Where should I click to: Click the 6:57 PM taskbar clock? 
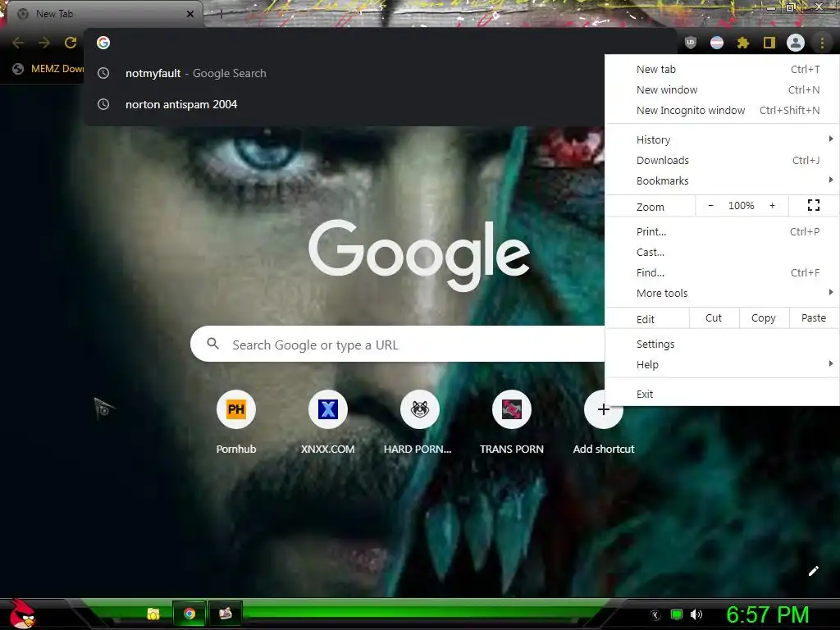click(x=767, y=614)
